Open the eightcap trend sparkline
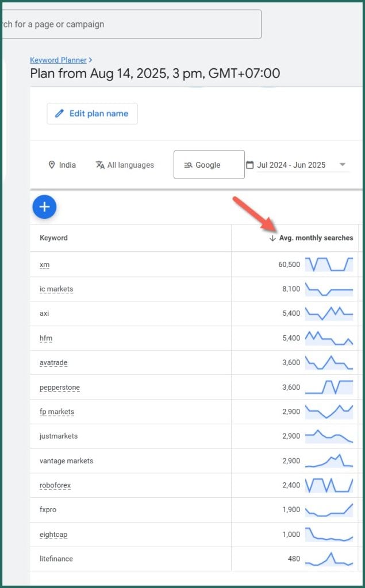365x588 pixels. [x=329, y=535]
